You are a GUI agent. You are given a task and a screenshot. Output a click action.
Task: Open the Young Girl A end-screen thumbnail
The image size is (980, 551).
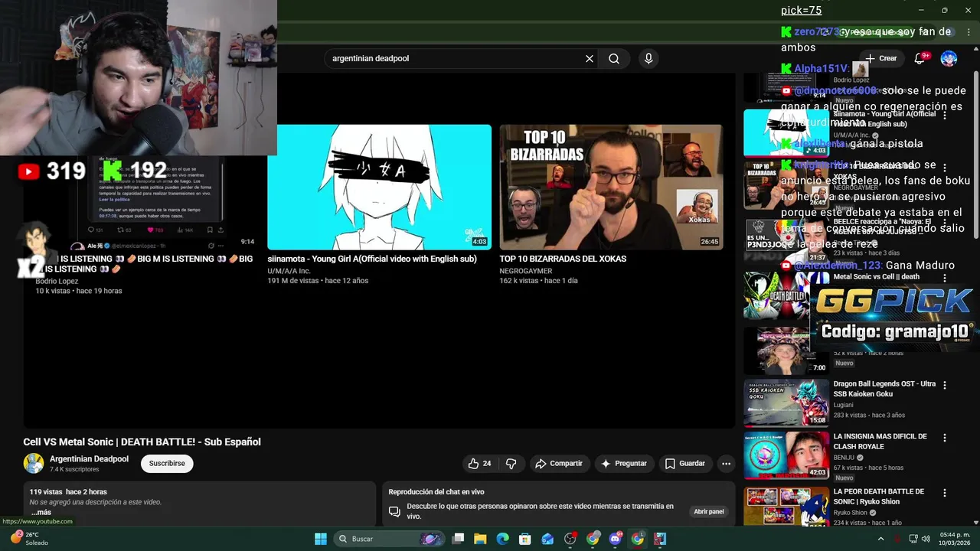379,187
